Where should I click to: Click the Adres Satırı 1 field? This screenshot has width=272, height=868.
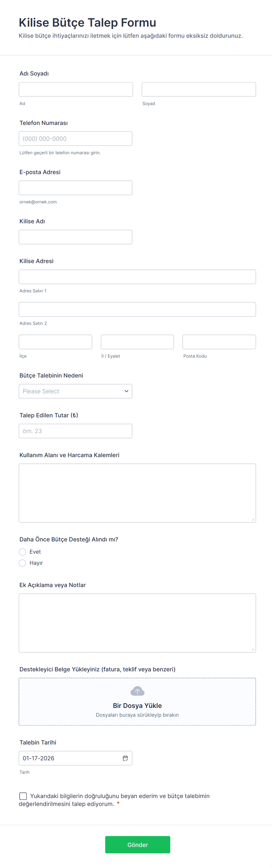click(137, 277)
